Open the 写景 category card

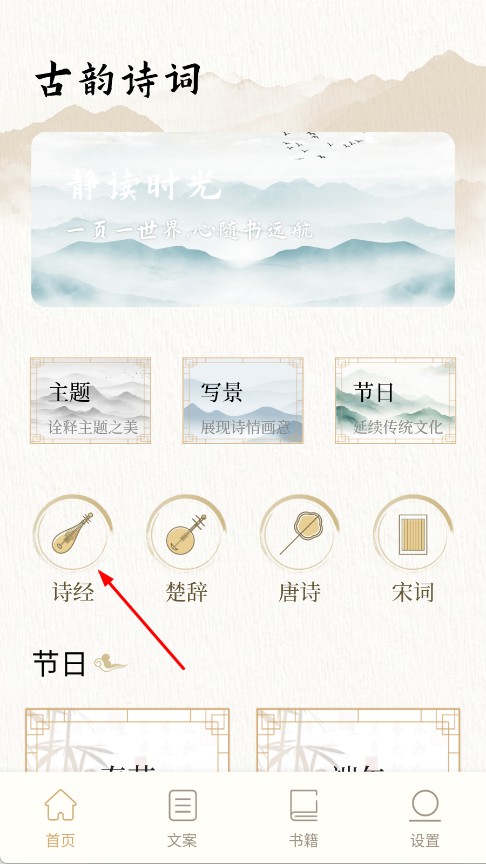click(243, 400)
